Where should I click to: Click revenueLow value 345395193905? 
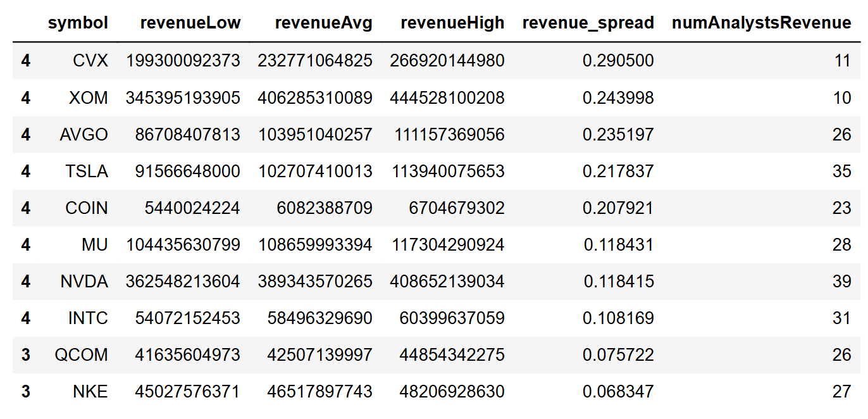pyautogui.click(x=183, y=97)
